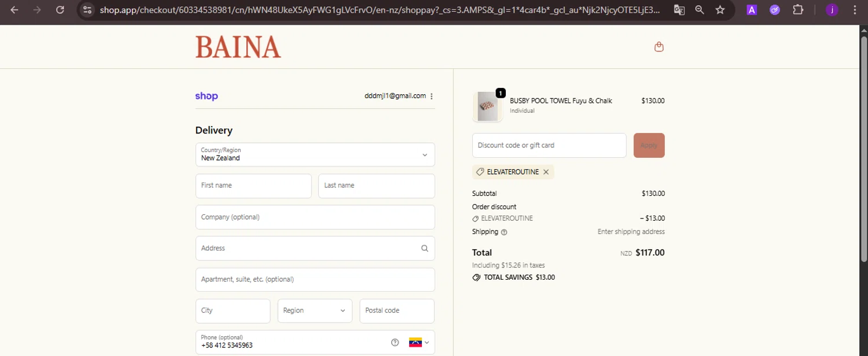Click the phone help question mark icon
This screenshot has height=356, width=868.
coord(395,342)
